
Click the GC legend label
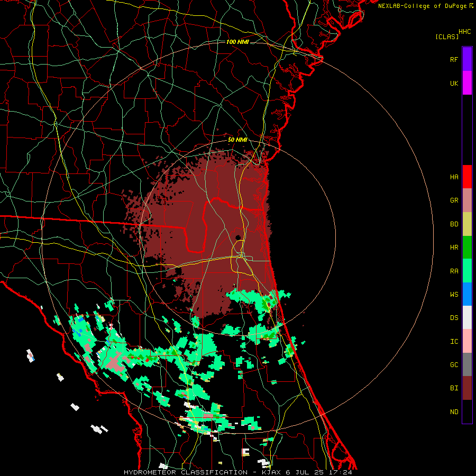pos(454,365)
